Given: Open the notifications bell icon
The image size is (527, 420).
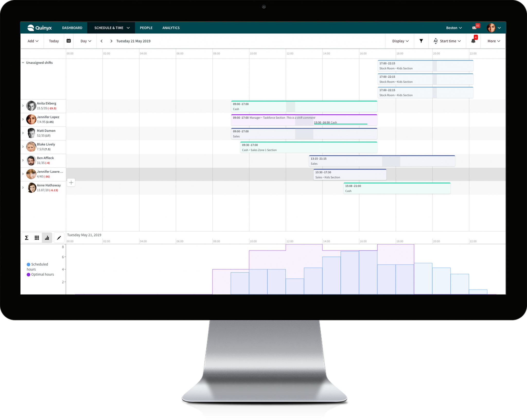Looking at the screenshot, I should pyautogui.click(x=473, y=41).
